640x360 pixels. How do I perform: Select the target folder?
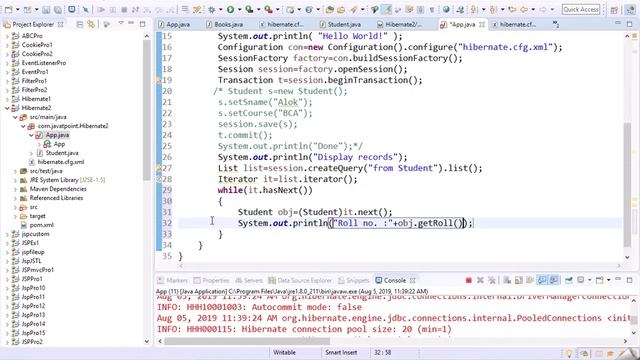37,216
